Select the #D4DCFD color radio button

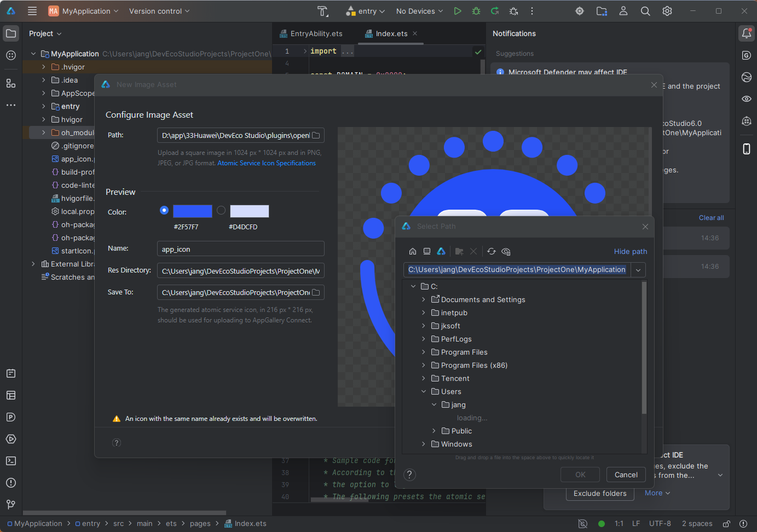point(221,210)
